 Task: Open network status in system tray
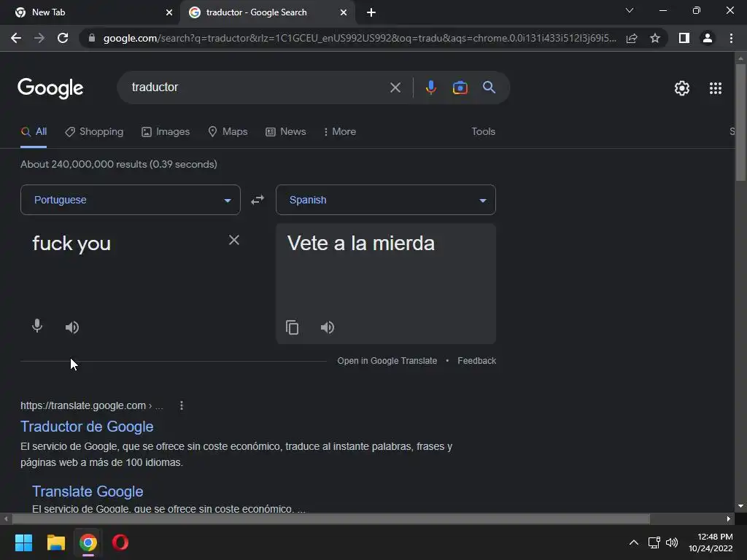(x=654, y=542)
